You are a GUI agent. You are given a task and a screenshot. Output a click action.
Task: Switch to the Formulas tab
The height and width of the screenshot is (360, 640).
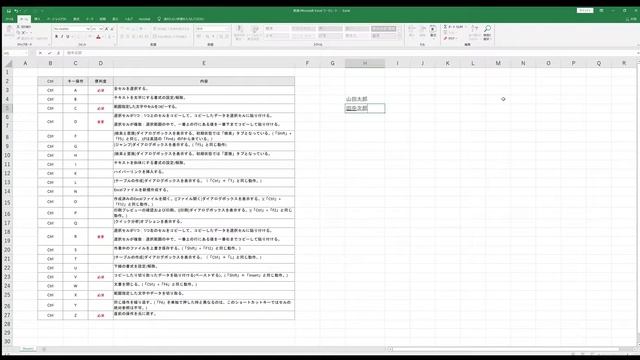coord(76,19)
